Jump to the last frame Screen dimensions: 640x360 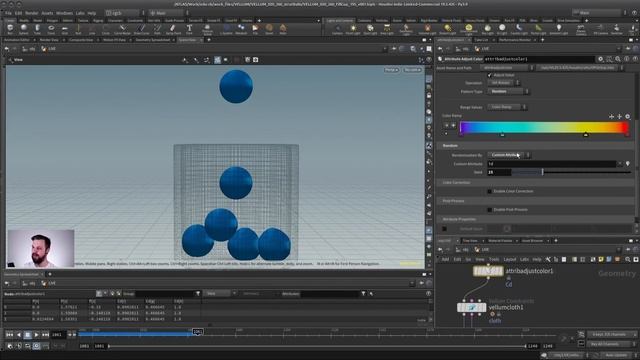(45, 335)
